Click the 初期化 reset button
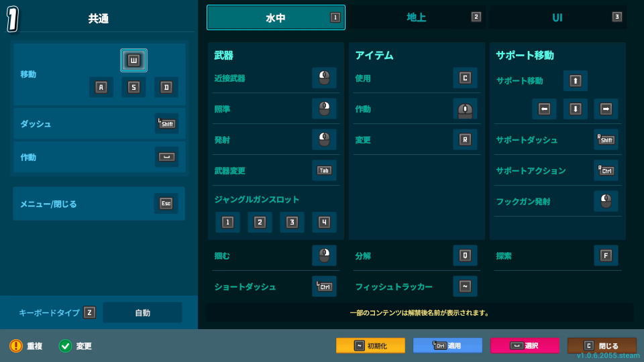Screen dimensions: 644x362 370,346
